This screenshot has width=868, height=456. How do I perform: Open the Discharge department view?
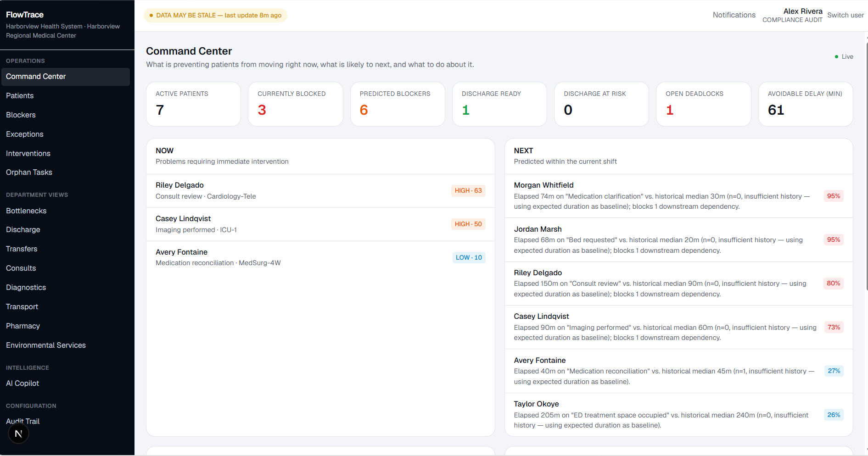pyautogui.click(x=66, y=230)
